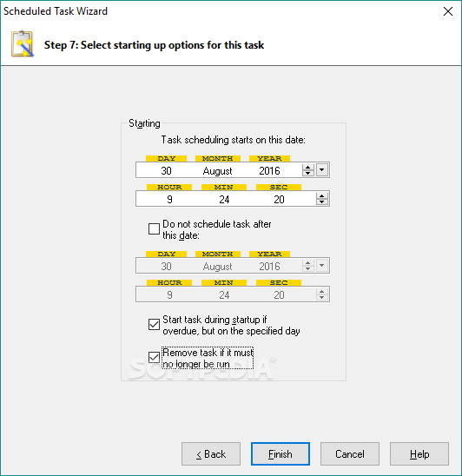This screenshot has height=476, width=462.
Task: Click the Finish button
Action: pos(280,453)
